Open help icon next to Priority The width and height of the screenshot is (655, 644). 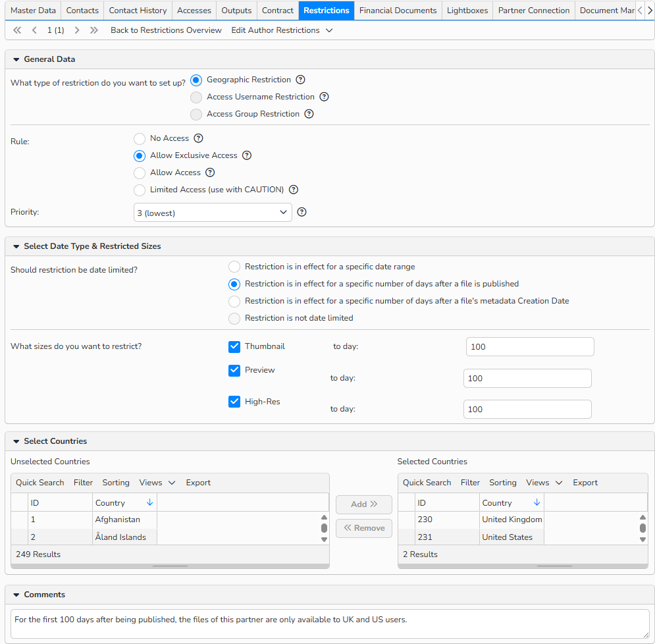pos(301,212)
